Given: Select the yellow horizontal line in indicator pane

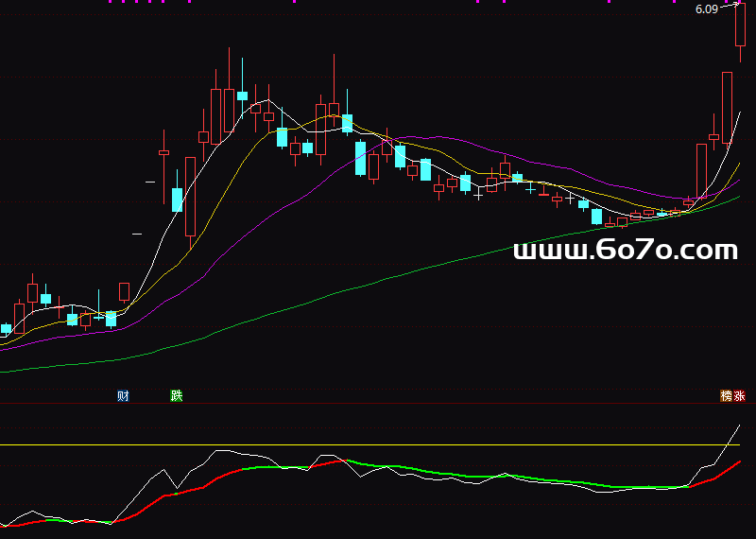Looking at the screenshot, I should tap(369, 444).
